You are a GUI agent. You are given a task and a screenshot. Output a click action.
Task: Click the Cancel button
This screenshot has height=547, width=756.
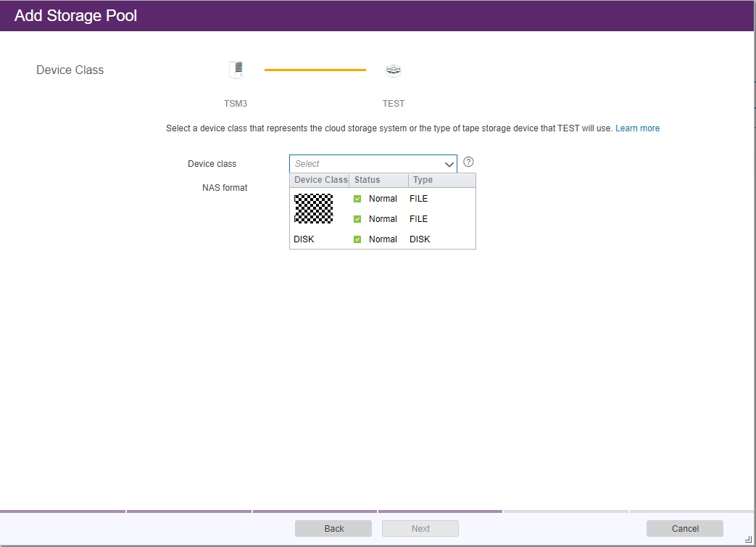684,529
